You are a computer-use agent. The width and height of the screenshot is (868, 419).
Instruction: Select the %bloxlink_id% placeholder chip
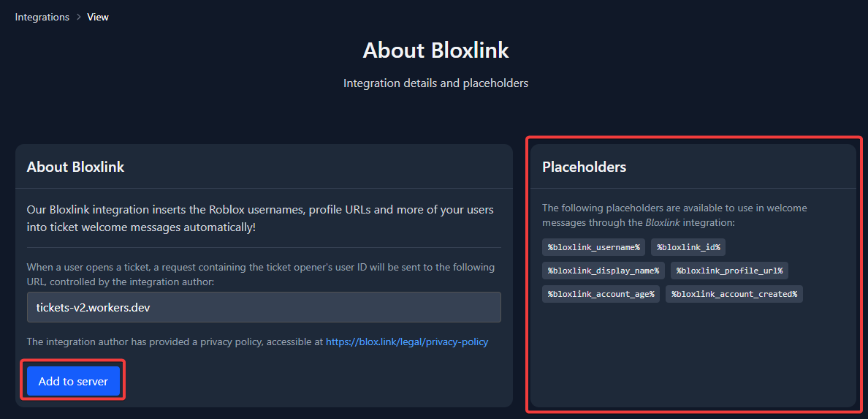point(688,247)
